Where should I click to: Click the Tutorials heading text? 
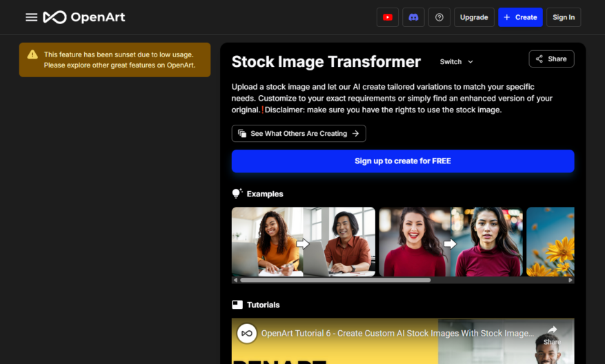263,305
